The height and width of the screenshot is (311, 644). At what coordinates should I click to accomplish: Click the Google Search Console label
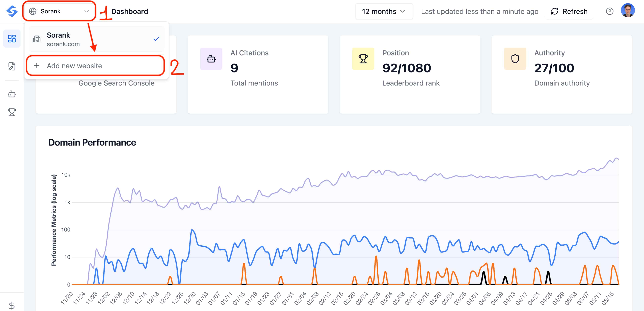pyautogui.click(x=116, y=83)
